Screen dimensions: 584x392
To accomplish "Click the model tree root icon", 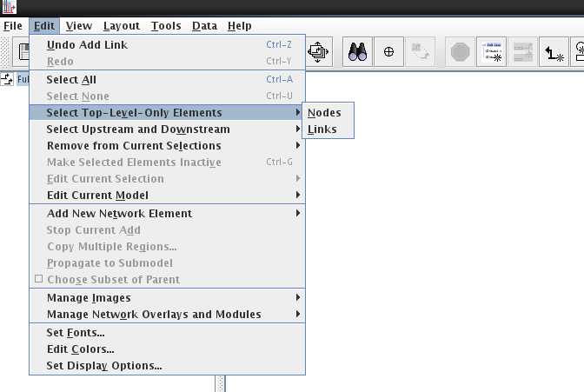I will (8, 79).
